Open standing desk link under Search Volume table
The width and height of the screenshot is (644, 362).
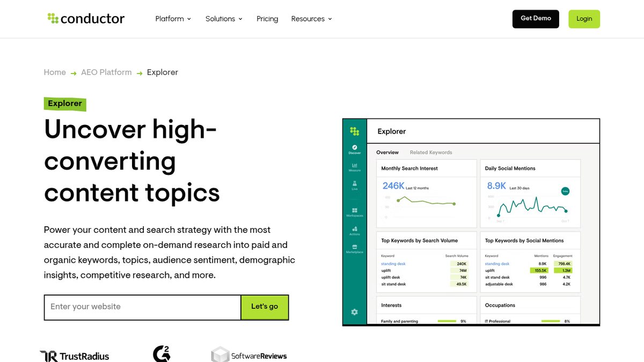pyautogui.click(x=393, y=264)
